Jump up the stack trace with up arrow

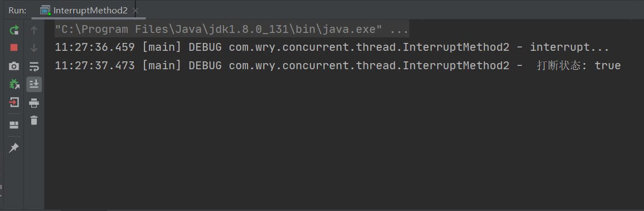(x=34, y=30)
